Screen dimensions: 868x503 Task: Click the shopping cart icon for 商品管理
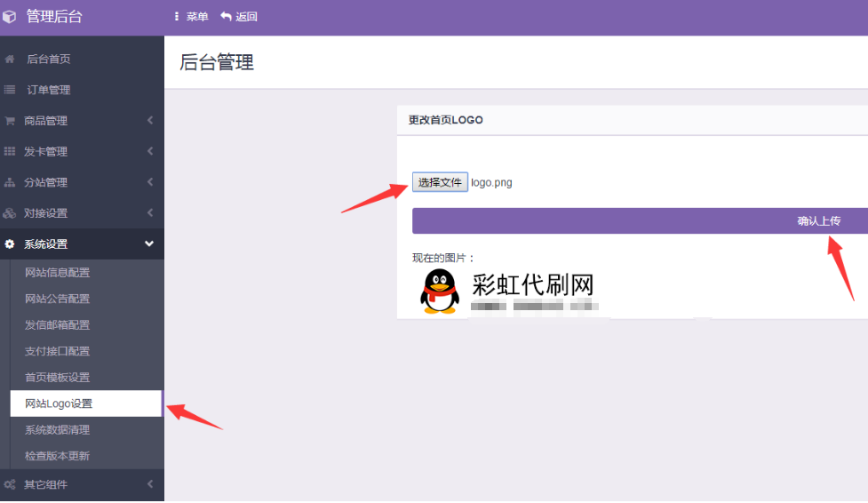point(10,121)
